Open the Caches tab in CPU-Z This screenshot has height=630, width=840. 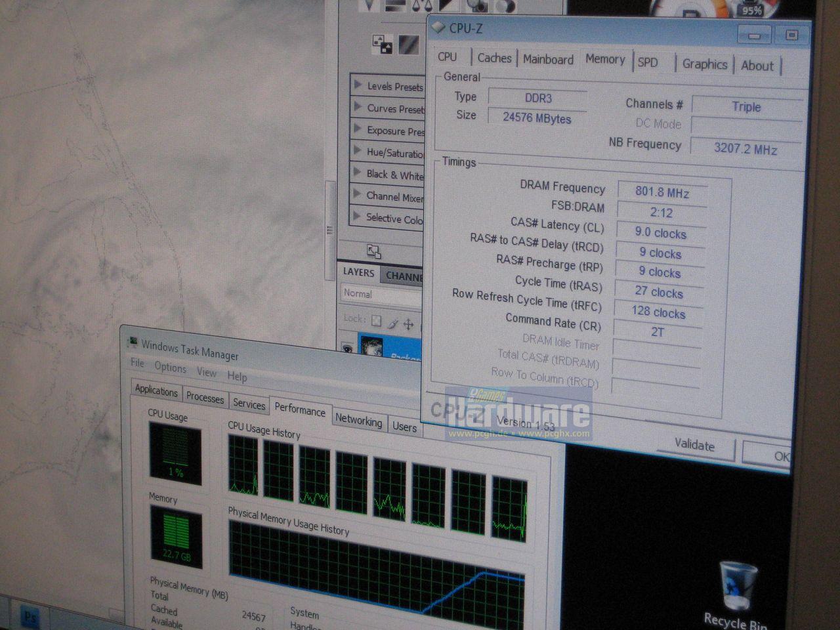(494, 58)
